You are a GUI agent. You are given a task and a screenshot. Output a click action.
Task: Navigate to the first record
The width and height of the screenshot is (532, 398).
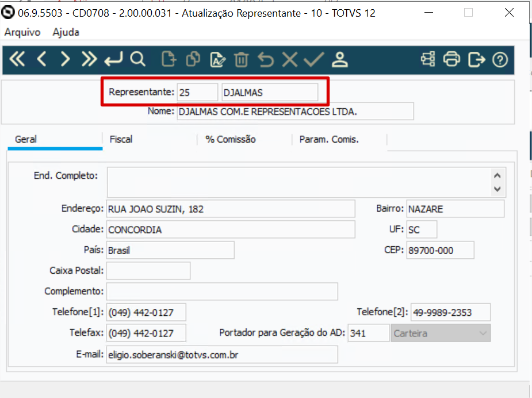pyautogui.click(x=16, y=59)
